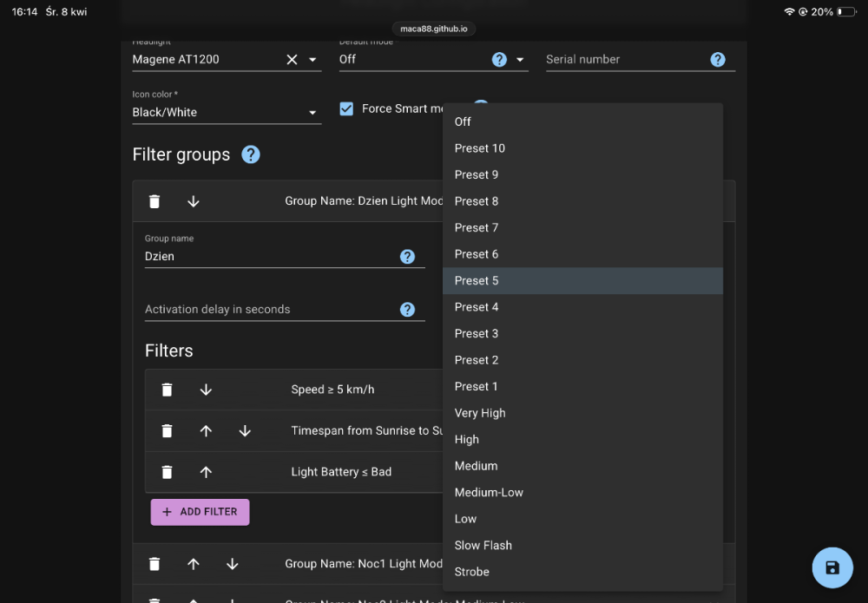Move Light Battery filter up
Screen dimensions: 868x603
pos(206,472)
